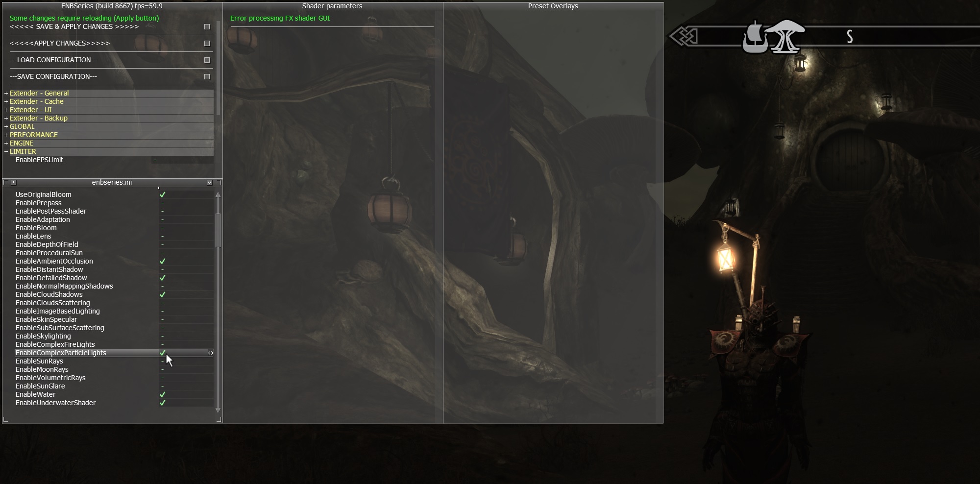Turn on the EnableSunRays value
This screenshot has width=980, height=484.
186,361
